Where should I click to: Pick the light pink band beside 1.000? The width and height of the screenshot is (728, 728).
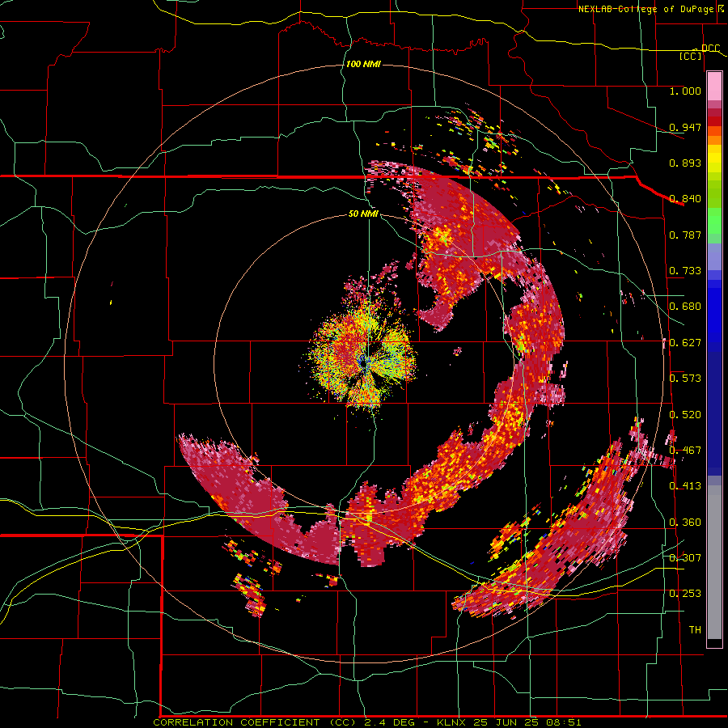pyautogui.click(x=714, y=87)
